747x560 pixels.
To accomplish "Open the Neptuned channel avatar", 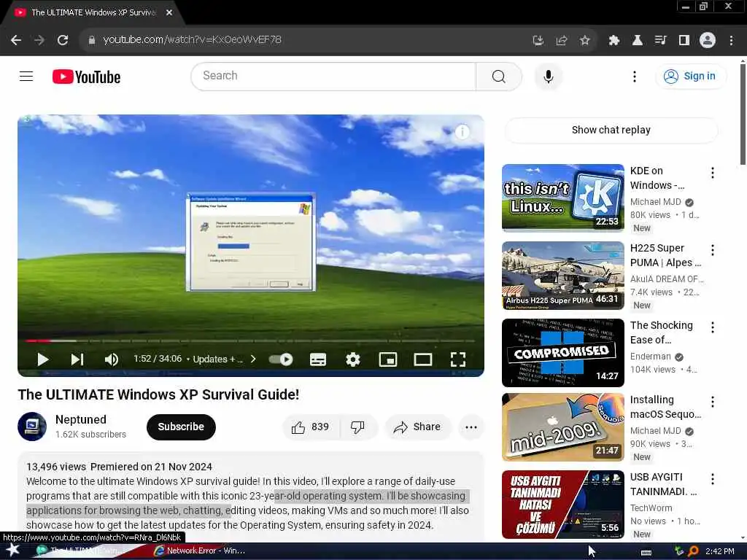I will 32,427.
